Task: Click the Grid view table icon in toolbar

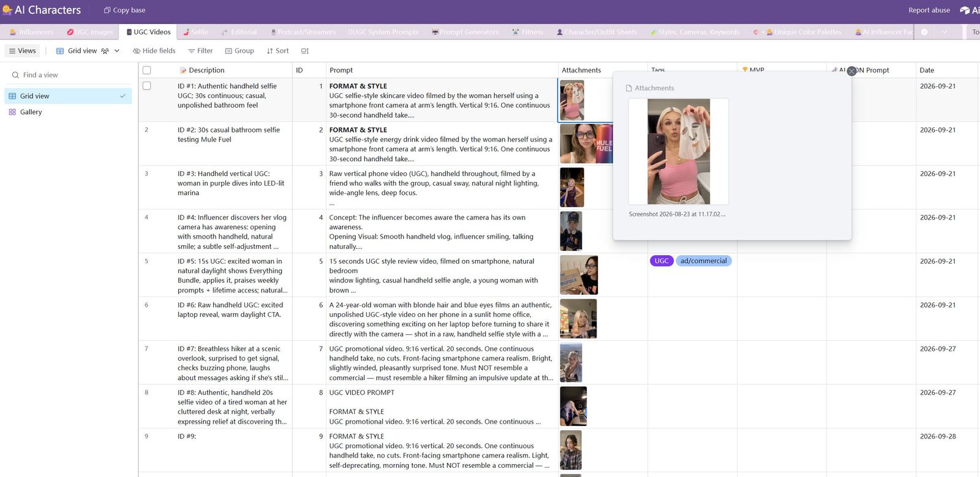Action: pos(60,51)
